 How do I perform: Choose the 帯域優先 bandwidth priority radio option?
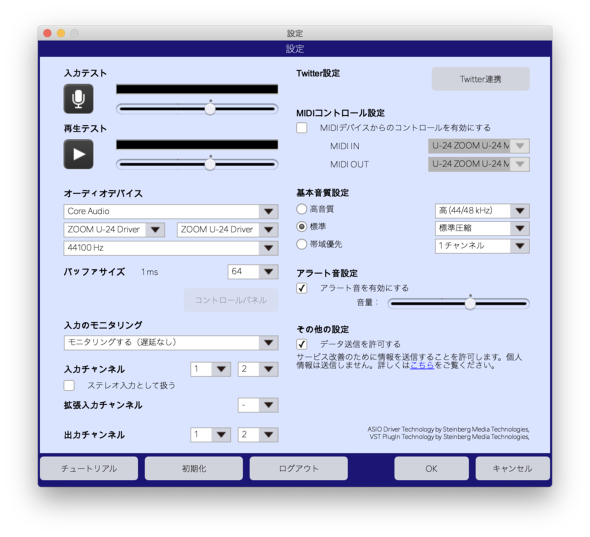point(301,244)
